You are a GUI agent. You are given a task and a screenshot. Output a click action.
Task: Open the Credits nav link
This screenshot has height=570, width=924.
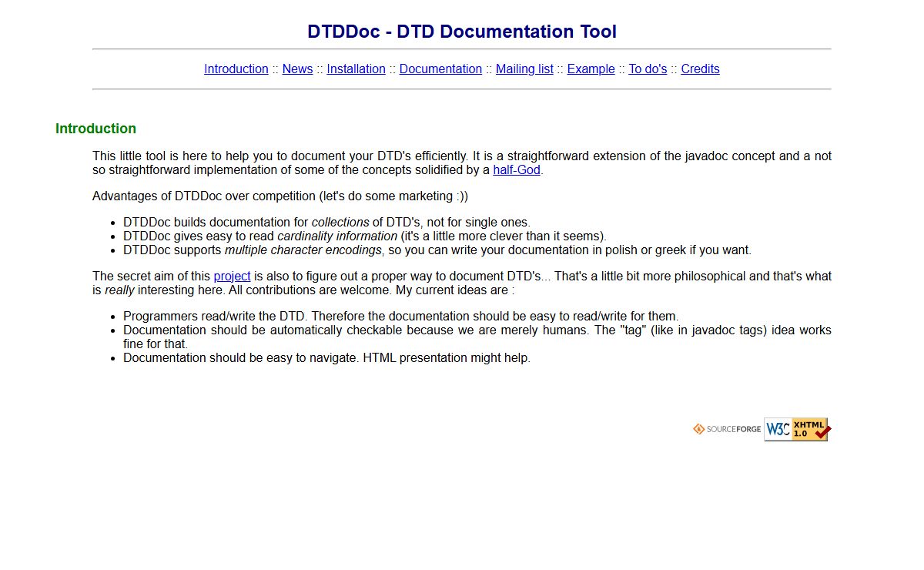(700, 69)
